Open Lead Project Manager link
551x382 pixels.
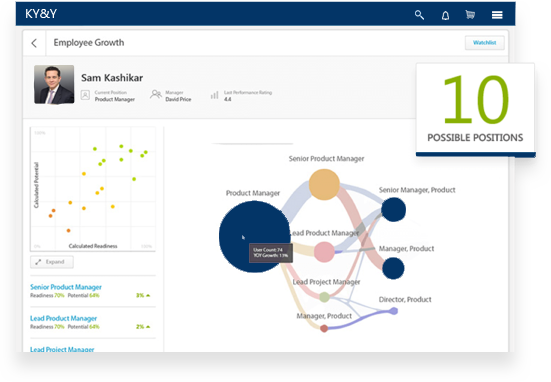[62, 349]
